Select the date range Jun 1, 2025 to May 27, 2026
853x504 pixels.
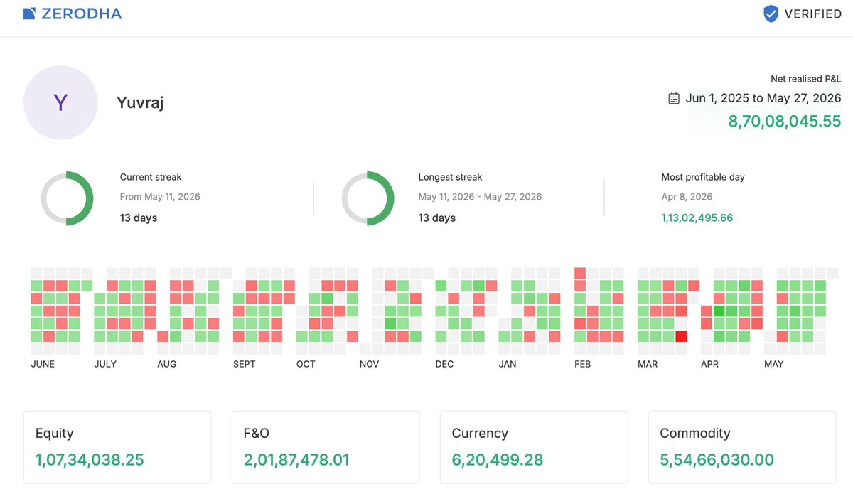click(x=763, y=98)
